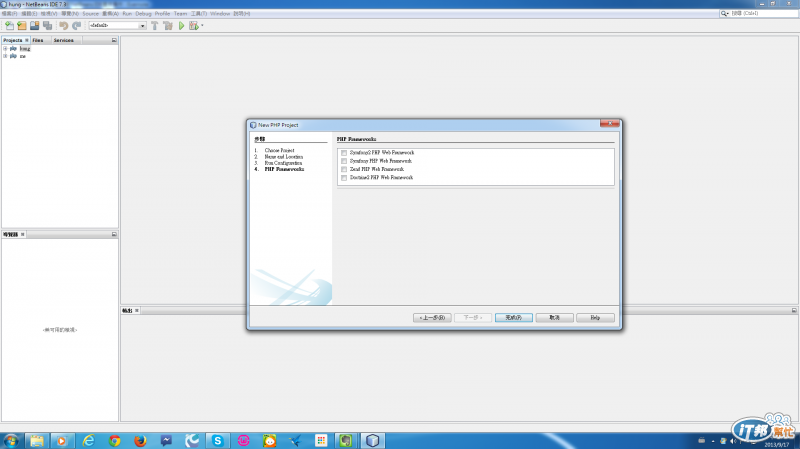The height and width of the screenshot is (449, 800).
Task: Open Google Chrome from the taskbar
Action: point(114,440)
